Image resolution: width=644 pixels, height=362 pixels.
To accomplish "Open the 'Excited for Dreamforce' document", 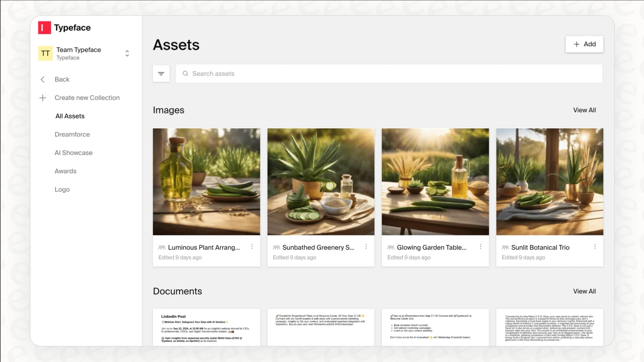I will (x=321, y=328).
